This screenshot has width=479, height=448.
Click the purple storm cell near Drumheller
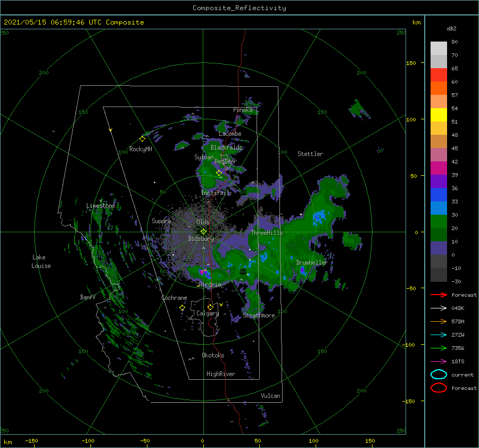pos(302,270)
